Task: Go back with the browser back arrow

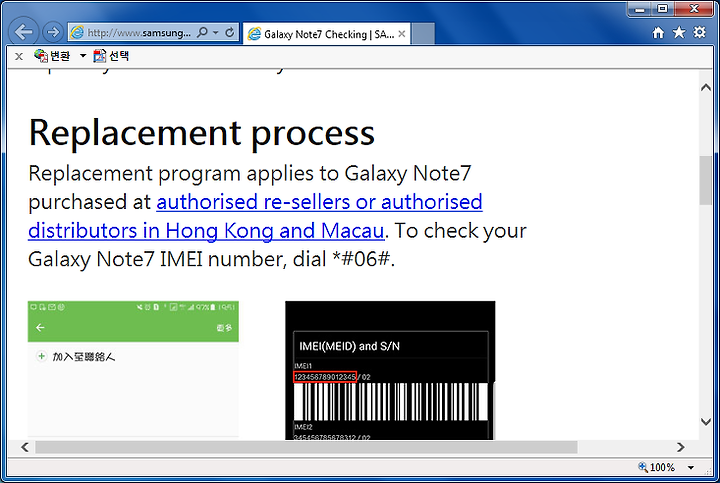Action: coord(23,32)
